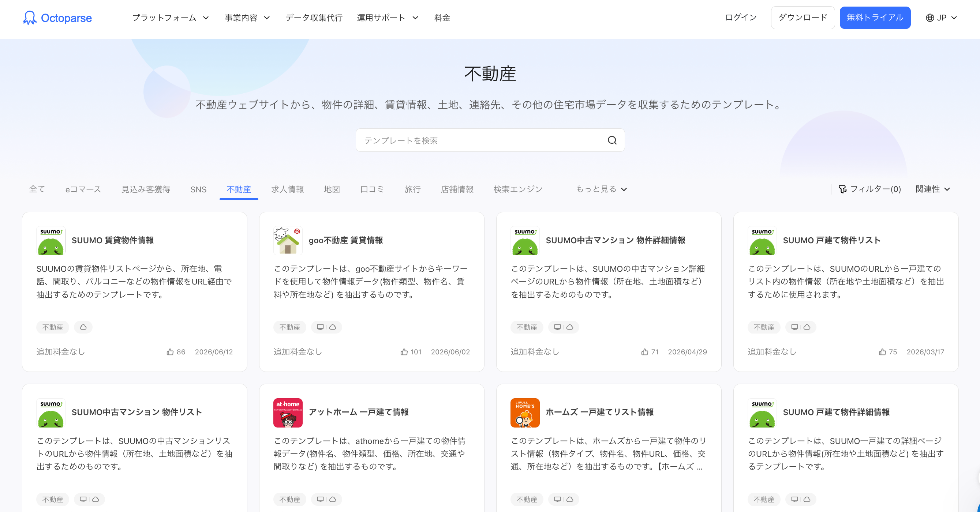
Task: Click thumbs-up on SUUMO中古マンション 物件詳細情報
Action: coord(644,352)
